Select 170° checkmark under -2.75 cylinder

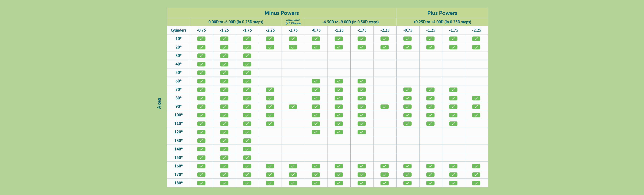[x=293, y=175]
